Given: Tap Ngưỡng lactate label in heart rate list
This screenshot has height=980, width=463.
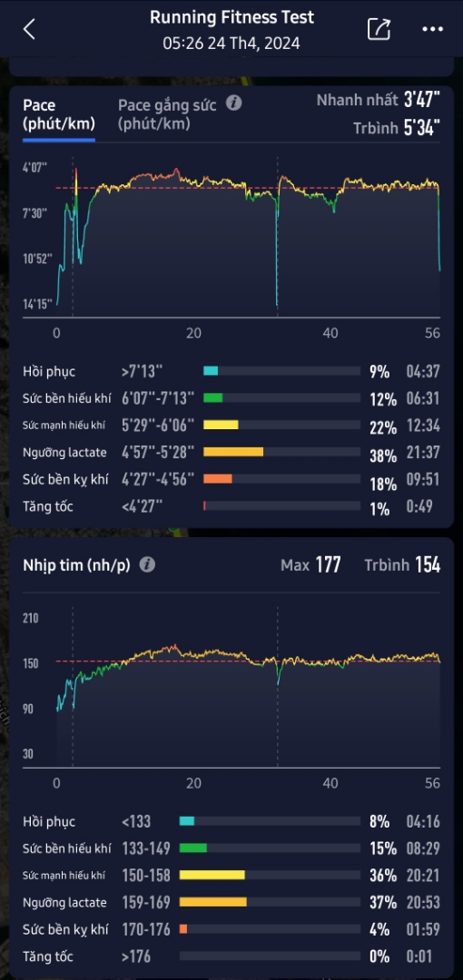Looking at the screenshot, I should 64,903.
